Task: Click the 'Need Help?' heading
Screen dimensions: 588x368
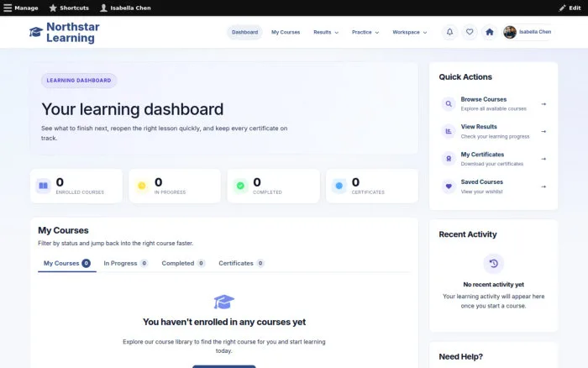Action: (x=461, y=357)
